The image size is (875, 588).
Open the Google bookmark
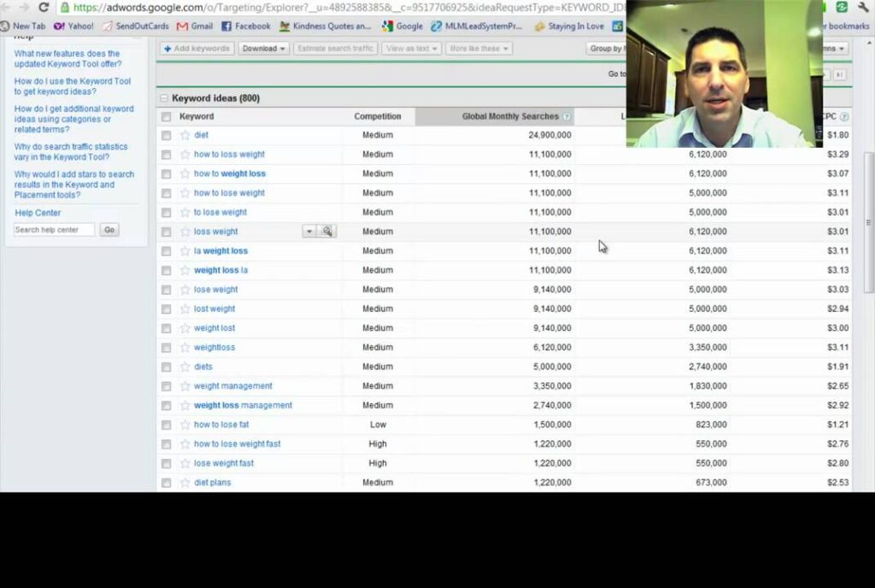[402, 26]
